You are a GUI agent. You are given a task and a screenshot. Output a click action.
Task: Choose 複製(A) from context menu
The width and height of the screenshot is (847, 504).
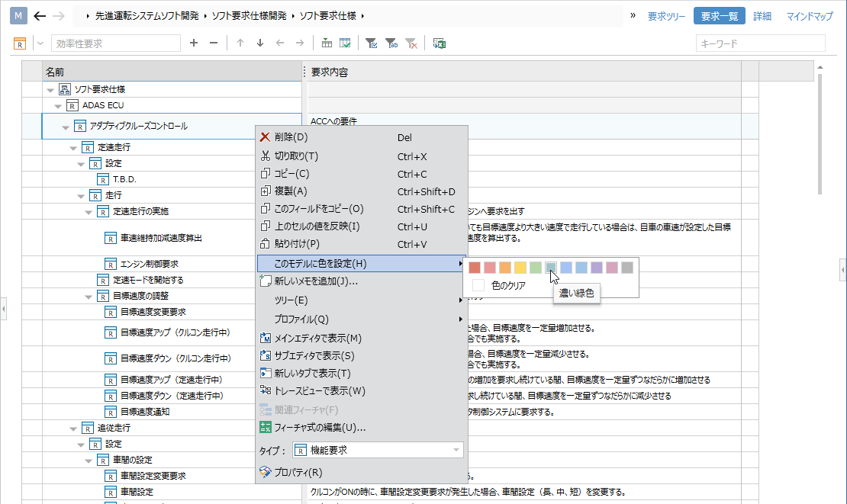[362, 191]
